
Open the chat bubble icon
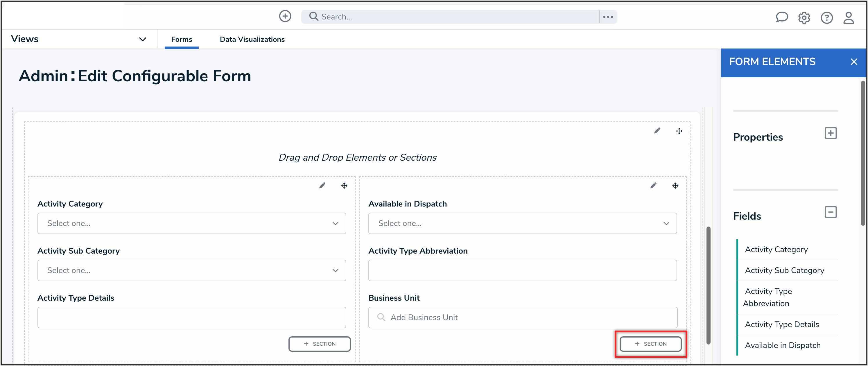tap(781, 17)
